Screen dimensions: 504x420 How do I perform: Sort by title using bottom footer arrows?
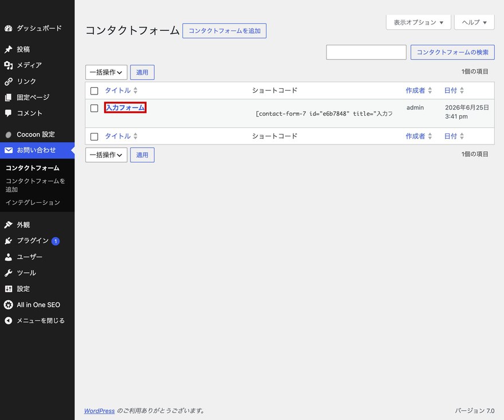pyautogui.click(x=135, y=136)
